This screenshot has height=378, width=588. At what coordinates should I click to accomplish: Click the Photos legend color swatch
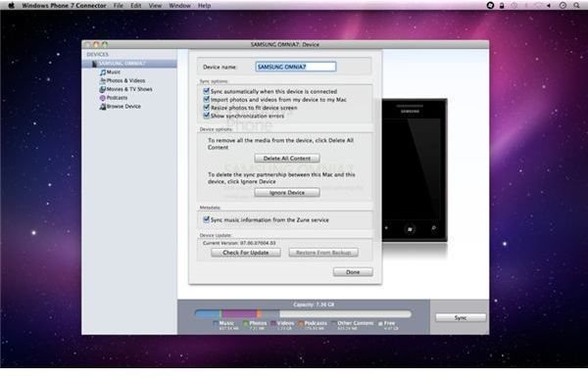tap(246, 323)
